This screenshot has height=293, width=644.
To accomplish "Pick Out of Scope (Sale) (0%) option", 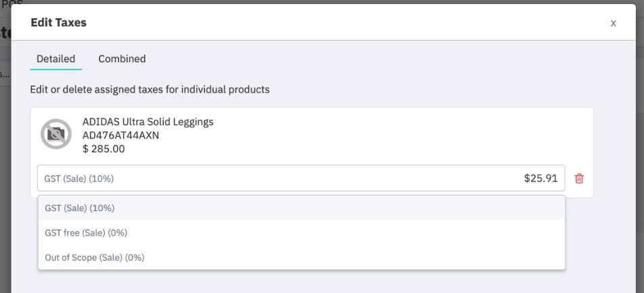I will pos(302,258).
